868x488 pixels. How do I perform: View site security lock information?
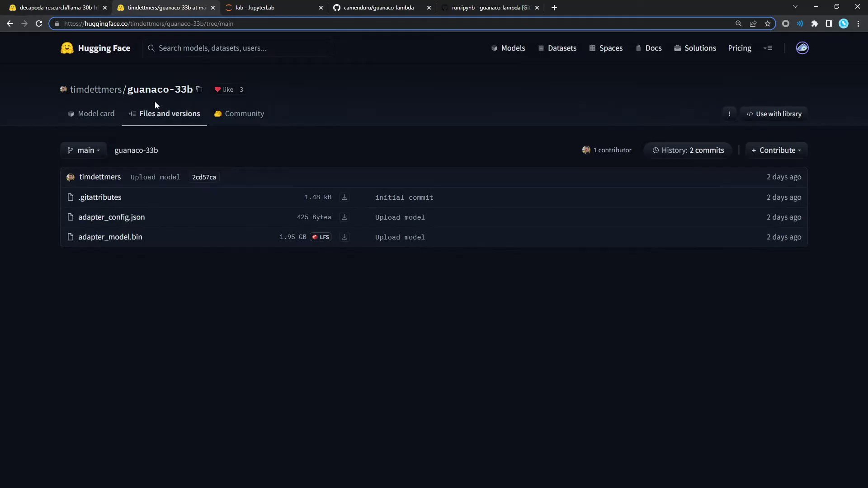pyautogui.click(x=57, y=23)
